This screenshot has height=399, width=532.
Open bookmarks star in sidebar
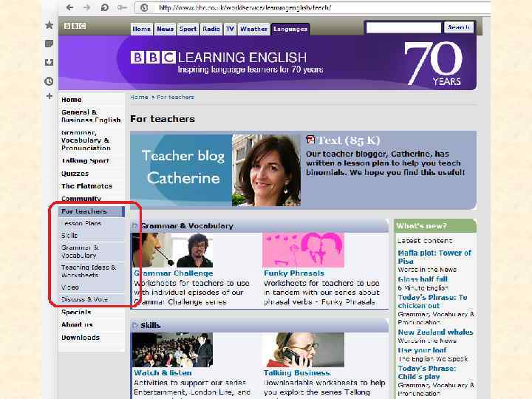click(50, 25)
